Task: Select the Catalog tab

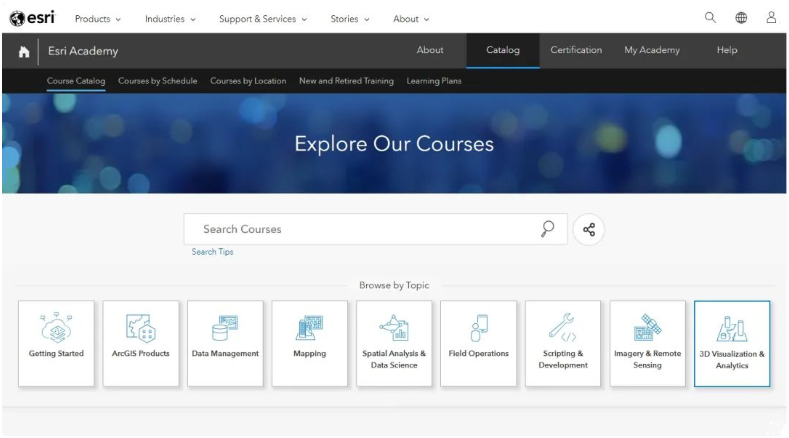Action: (503, 50)
